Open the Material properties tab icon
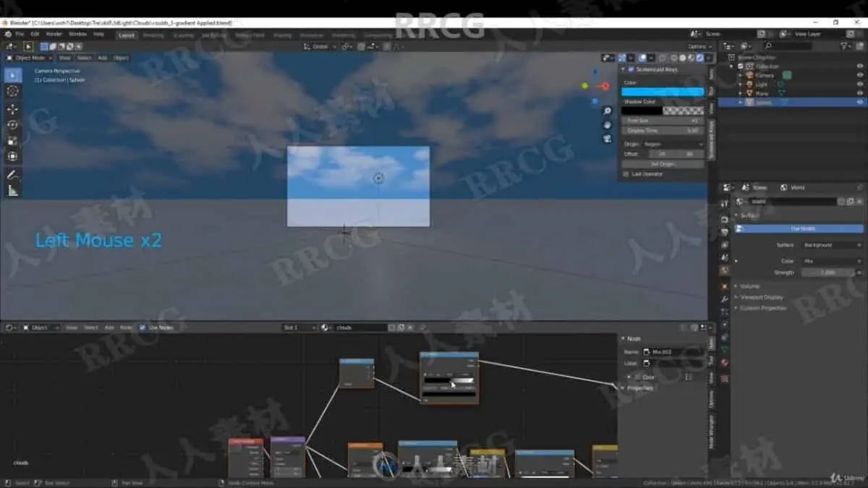Viewport: 868px width, 488px height. 724,363
